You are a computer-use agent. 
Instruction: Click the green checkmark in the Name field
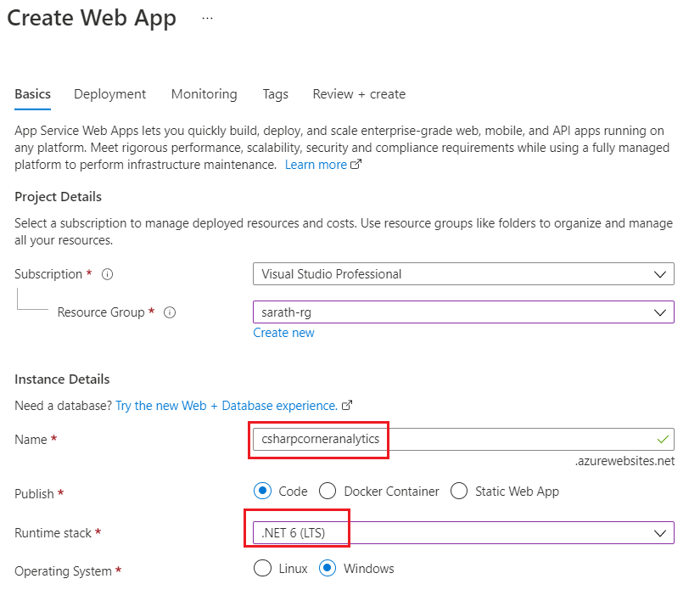(x=663, y=440)
